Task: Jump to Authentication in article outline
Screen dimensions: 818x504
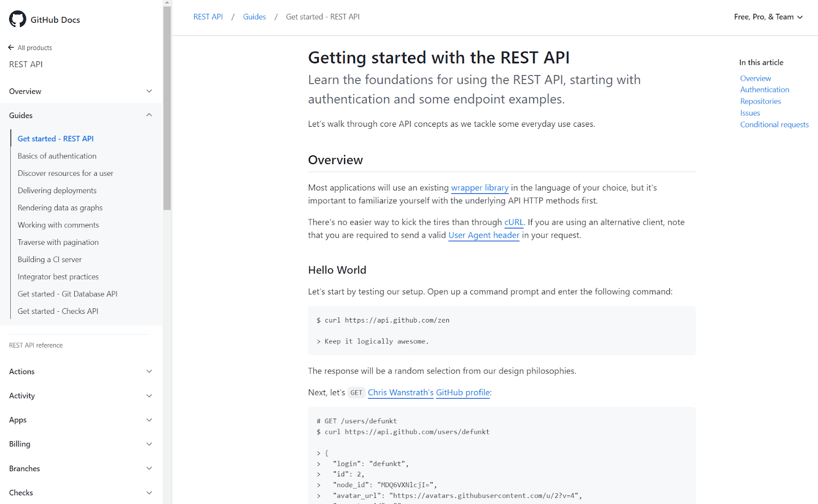Action: point(764,89)
